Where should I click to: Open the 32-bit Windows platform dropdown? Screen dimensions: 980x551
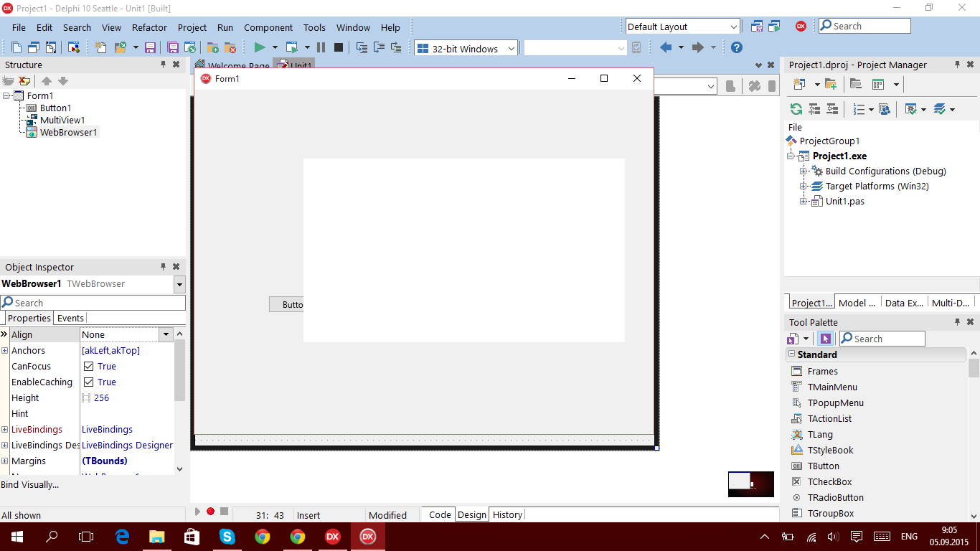coord(512,48)
